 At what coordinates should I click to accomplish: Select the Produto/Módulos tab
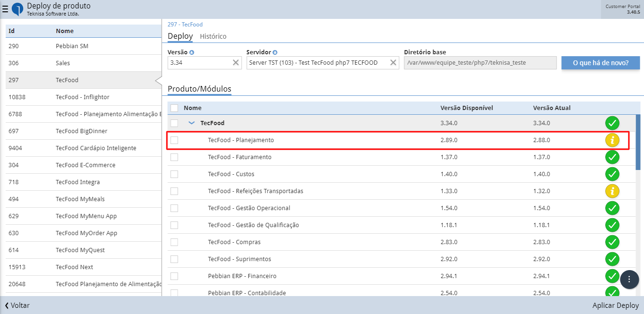200,89
